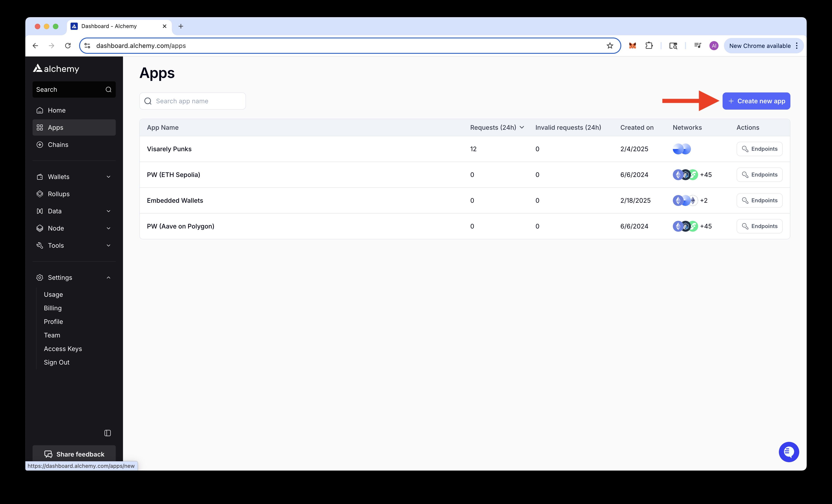
Task: Select the Dashboard - Alchemy tab
Action: pos(119,26)
